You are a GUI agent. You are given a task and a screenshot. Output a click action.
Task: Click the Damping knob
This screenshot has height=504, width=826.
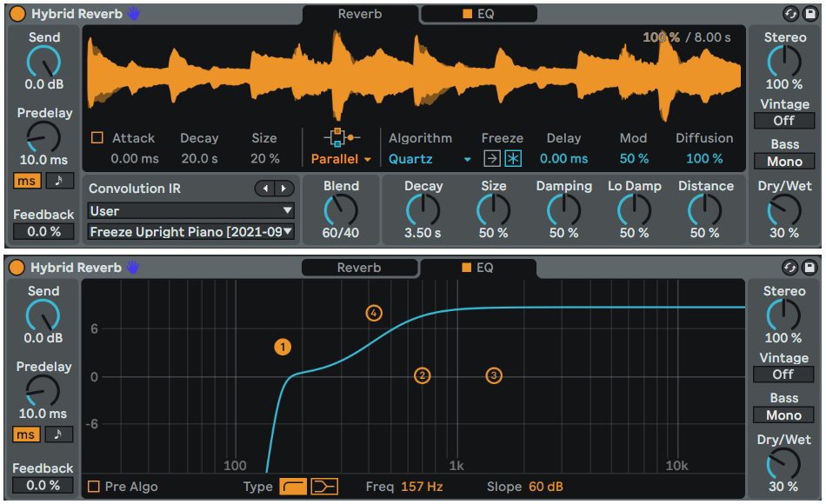(563, 210)
